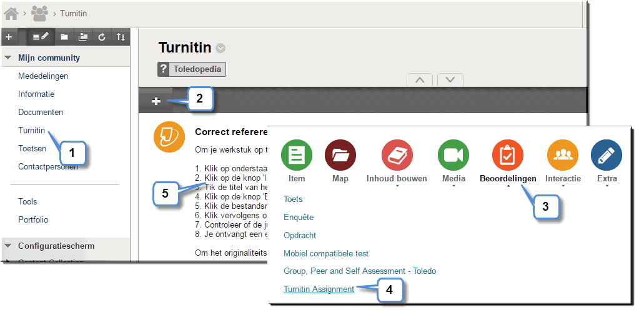Viewport: 644px width, 312px height.
Task: Click the plus button in action bar
Action: coord(156,101)
